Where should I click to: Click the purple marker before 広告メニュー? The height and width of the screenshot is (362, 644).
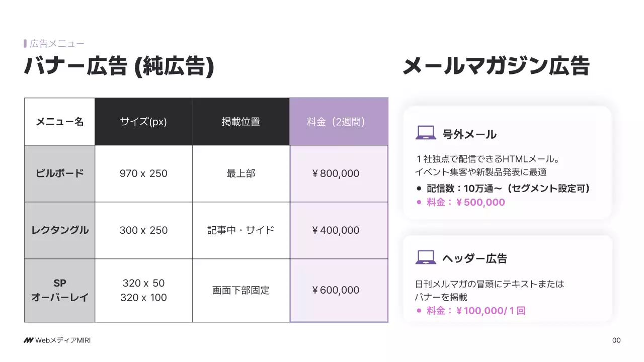pyautogui.click(x=25, y=44)
